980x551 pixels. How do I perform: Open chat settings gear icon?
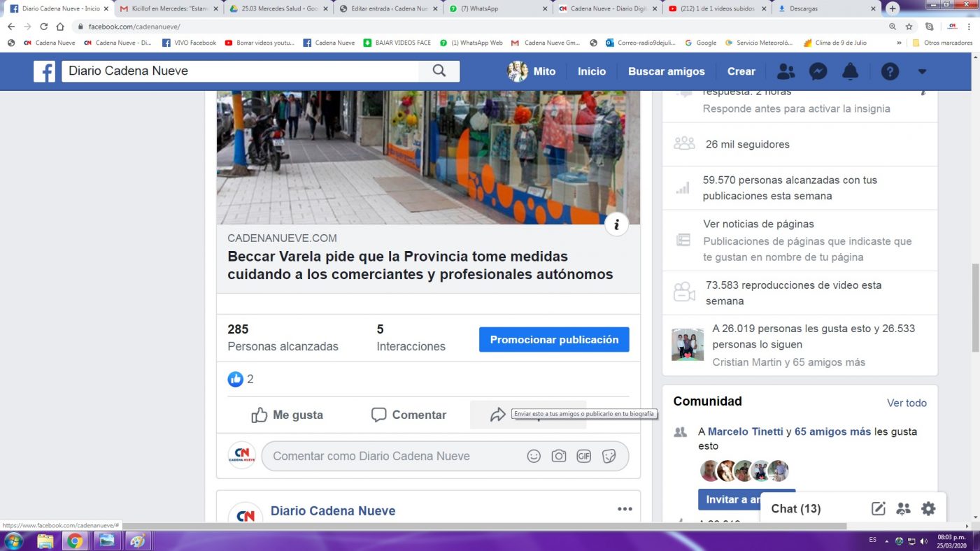tap(928, 508)
